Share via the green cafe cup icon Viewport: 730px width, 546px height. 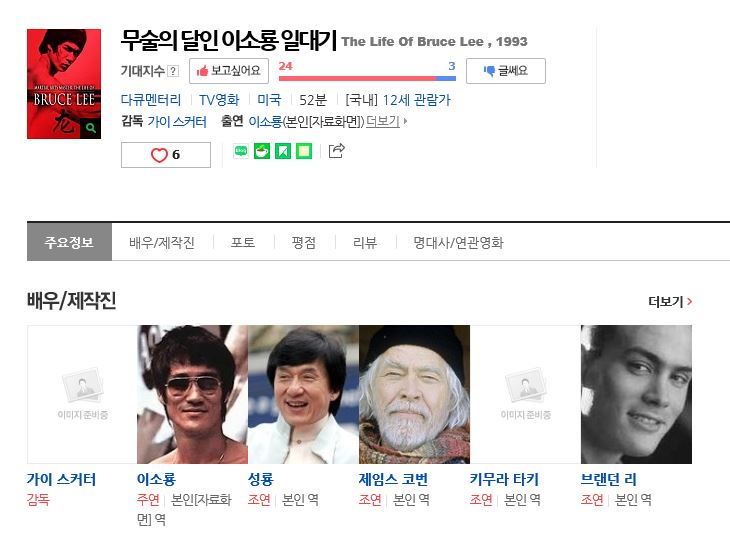(262, 151)
